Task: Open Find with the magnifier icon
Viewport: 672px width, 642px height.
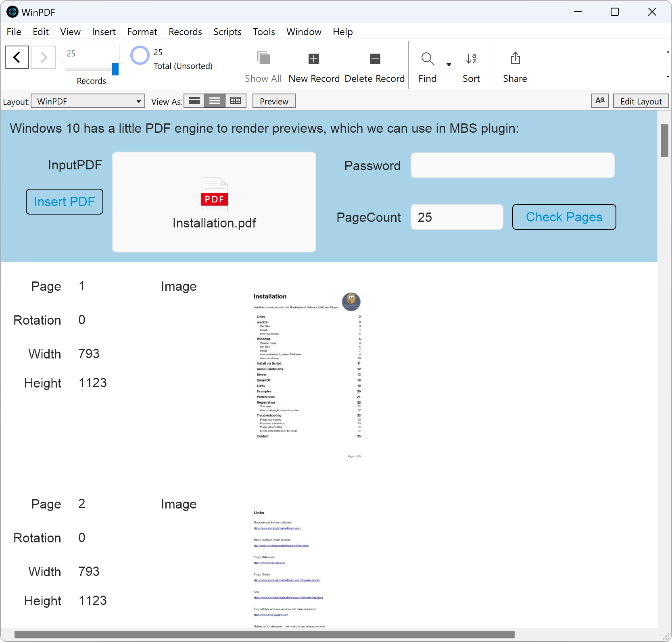Action: coord(428,59)
